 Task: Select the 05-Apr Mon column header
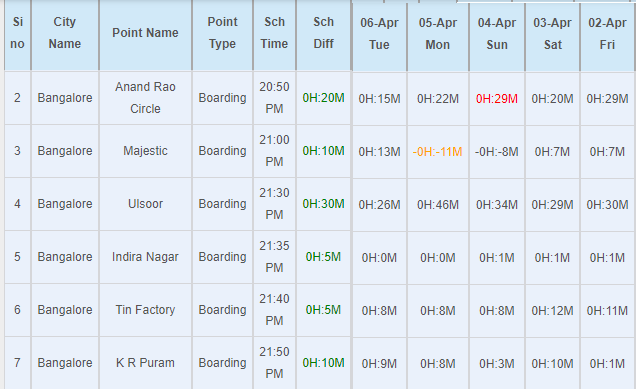438,34
